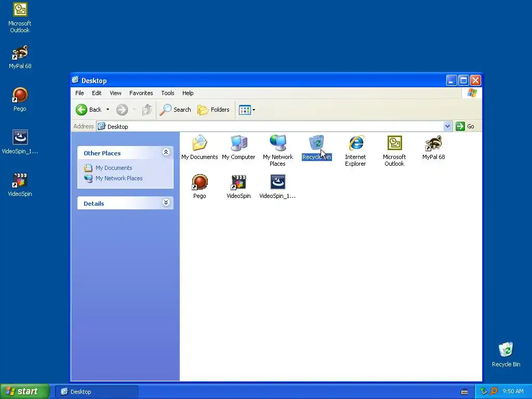This screenshot has width=532, height=399.
Task: Click the Go button beside the address bar
Action: 465,126
